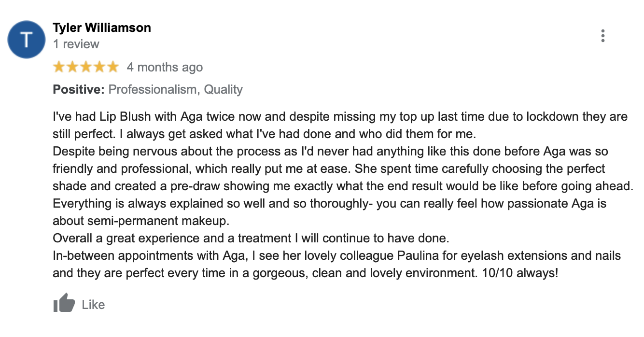This screenshot has width=644, height=337.
Task: Click the "1 review" count text
Action: click(x=76, y=44)
